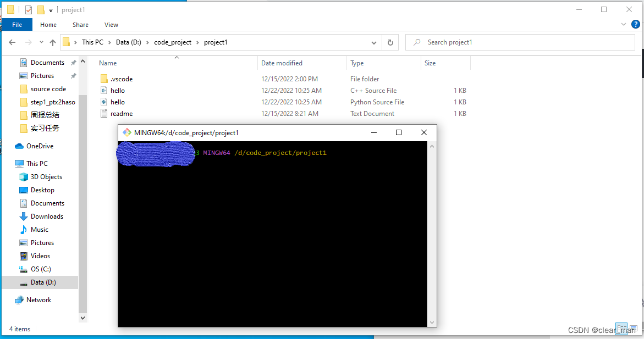Click the 'Search project1' box

tap(520, 42)
